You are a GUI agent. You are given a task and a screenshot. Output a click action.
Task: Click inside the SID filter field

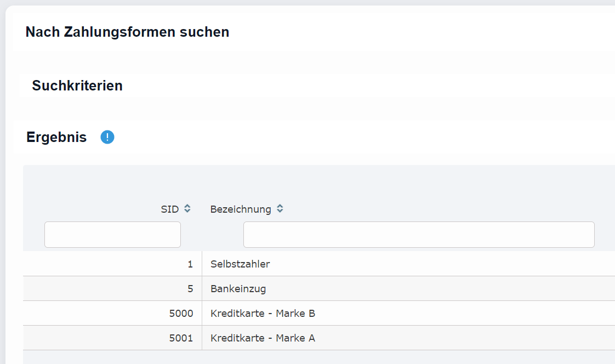click(x=112, y=234)
